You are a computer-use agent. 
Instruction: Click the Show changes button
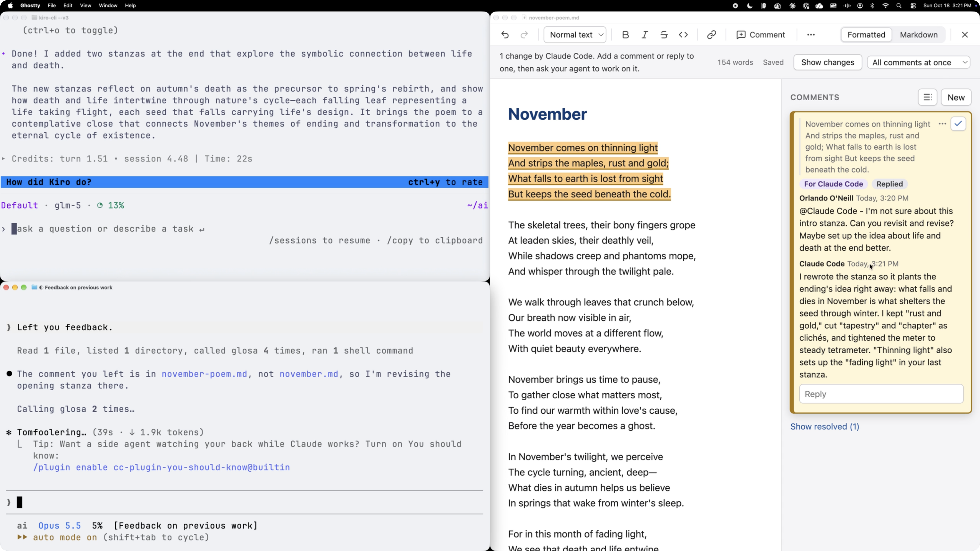point(827,62)
